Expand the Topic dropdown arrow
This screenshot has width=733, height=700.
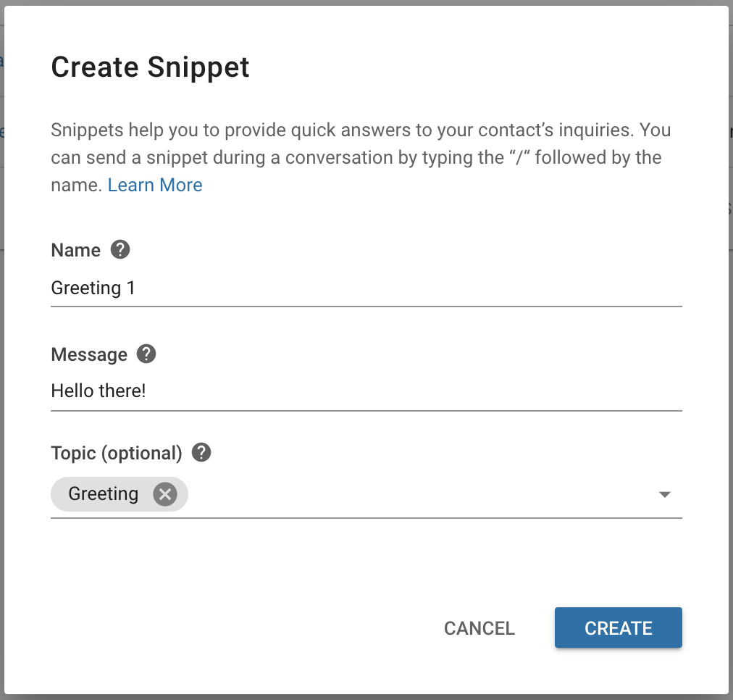tap(665, 494)
